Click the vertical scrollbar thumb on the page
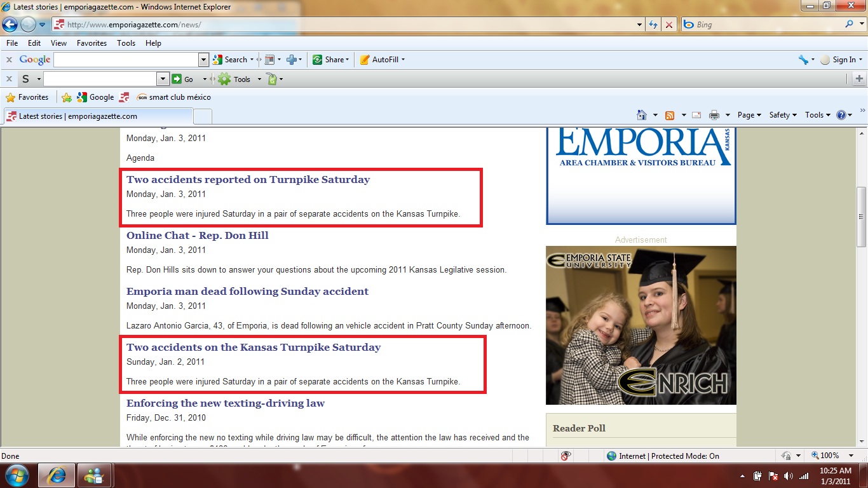 (x=862, y=217)
